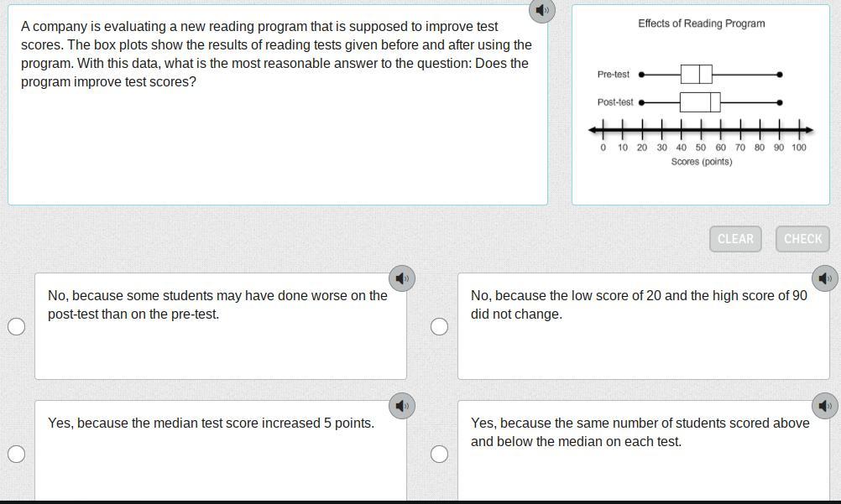Click the Post-test box plot box

pyautogui.click(x=700, y=101)
